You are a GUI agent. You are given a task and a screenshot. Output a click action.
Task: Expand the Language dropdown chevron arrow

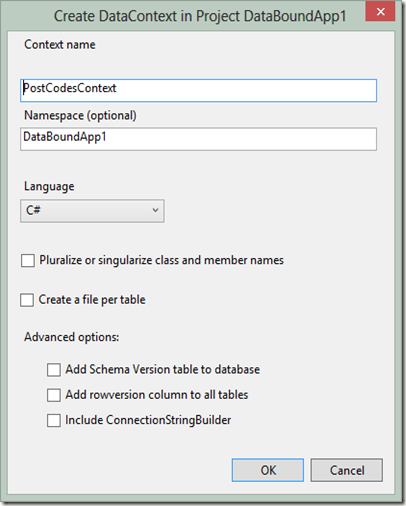click(155, 210)
